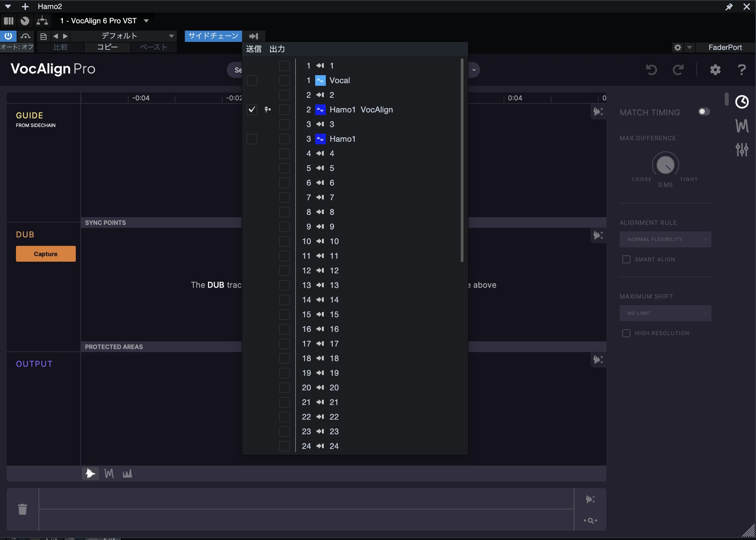The width and height of the screenshot is (756, 540).
Task: Go to previous preset arrow
Action: (x=56, y=36)
